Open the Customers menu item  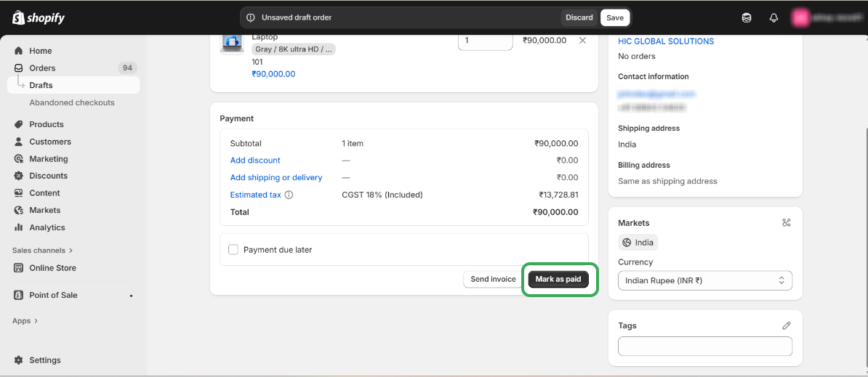pos(50,142)
